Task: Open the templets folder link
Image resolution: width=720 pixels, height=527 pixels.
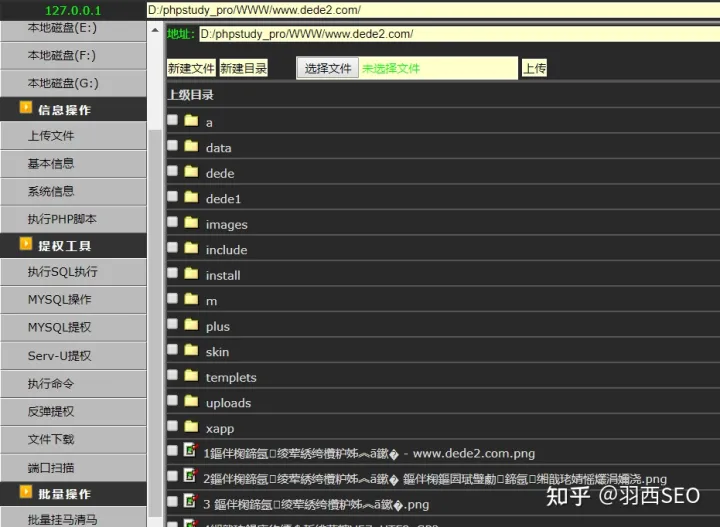Action: [x=231, y=377]
